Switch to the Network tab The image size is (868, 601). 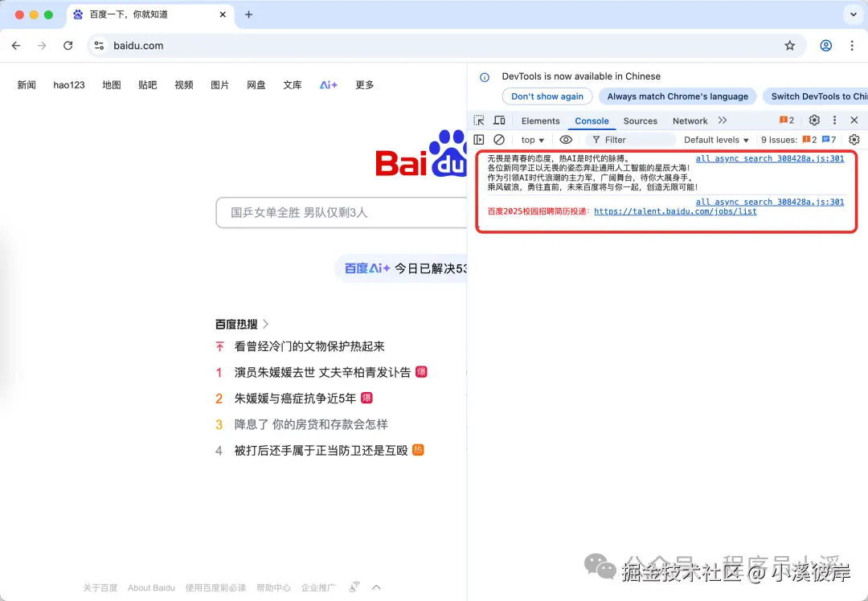click(x=690, y=121)
